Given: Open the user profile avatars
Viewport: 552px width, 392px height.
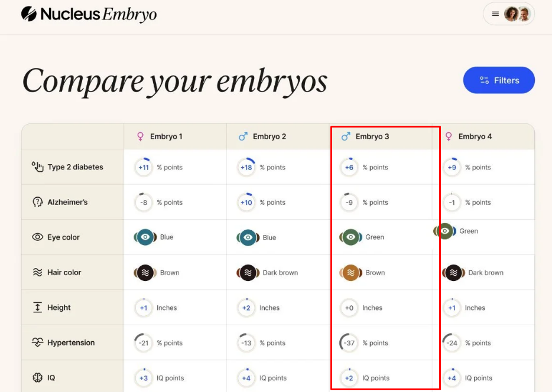Looking at the screenshot, I should coord(517,14).
